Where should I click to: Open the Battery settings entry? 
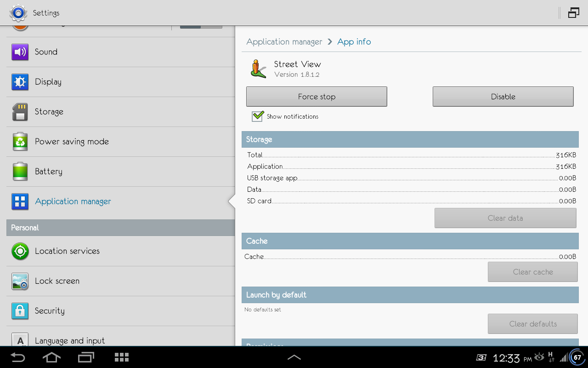click(120, 172)
